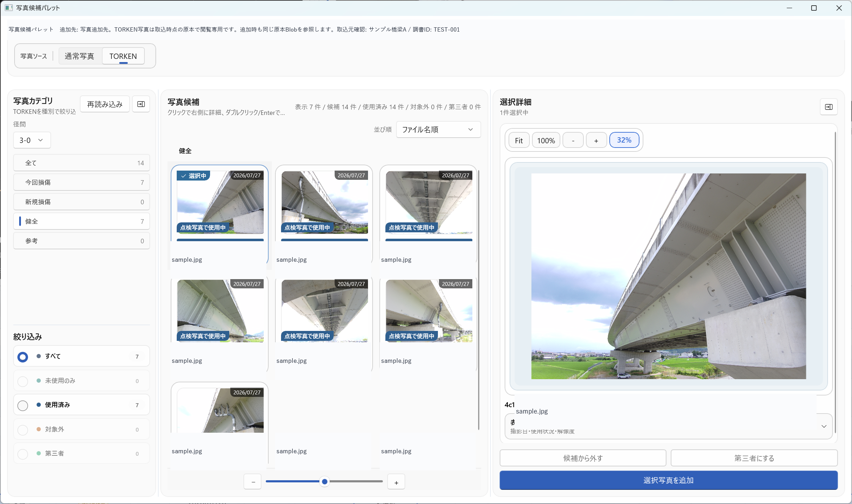The width and height of the screenshot is (852, 504).
Task: Decrease thumbnail size with minus button
Action: (x=253, y=482)
